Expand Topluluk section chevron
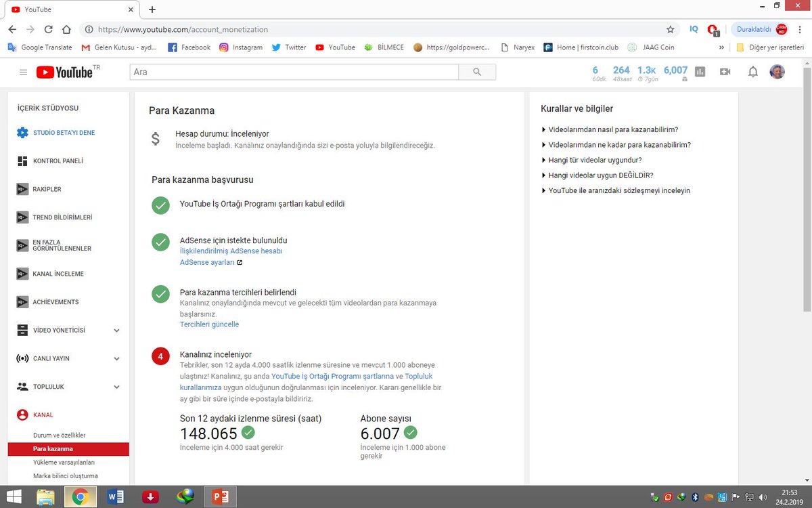 coord(116,387)
